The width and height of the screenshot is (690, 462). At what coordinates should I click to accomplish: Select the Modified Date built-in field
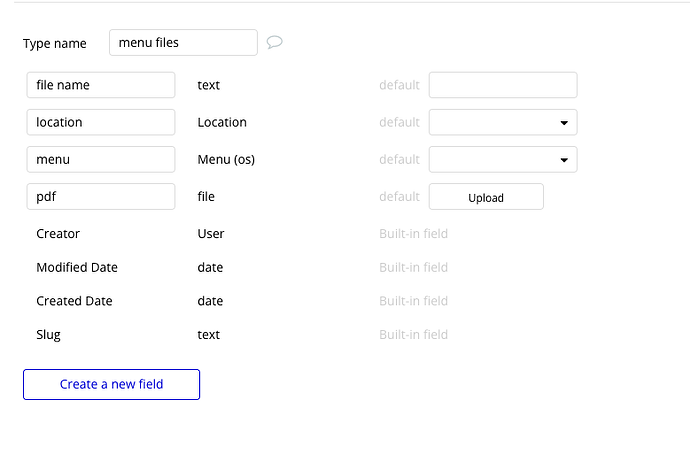(x=77, y=268)
